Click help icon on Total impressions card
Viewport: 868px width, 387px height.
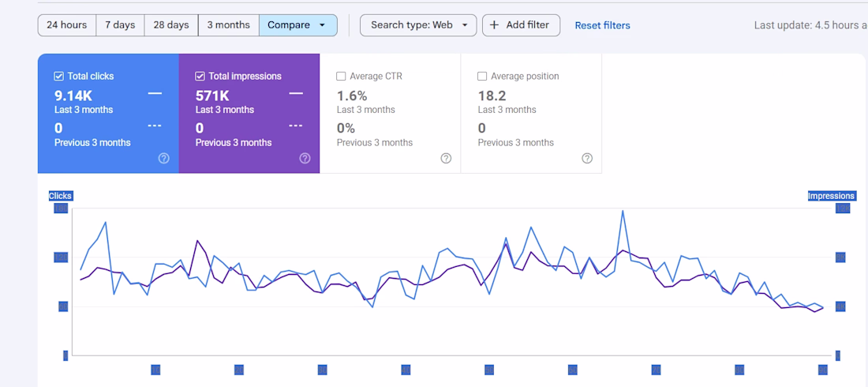coord(305,158)
